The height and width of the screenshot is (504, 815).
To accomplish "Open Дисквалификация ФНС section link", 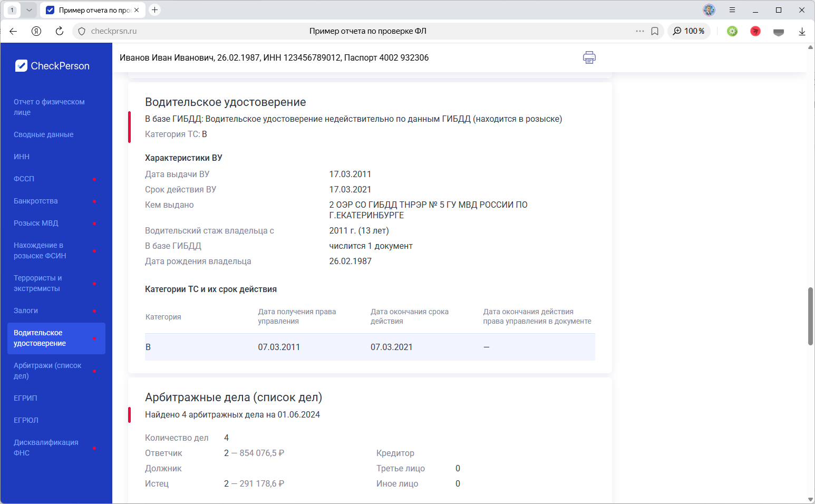I will 46,448.
